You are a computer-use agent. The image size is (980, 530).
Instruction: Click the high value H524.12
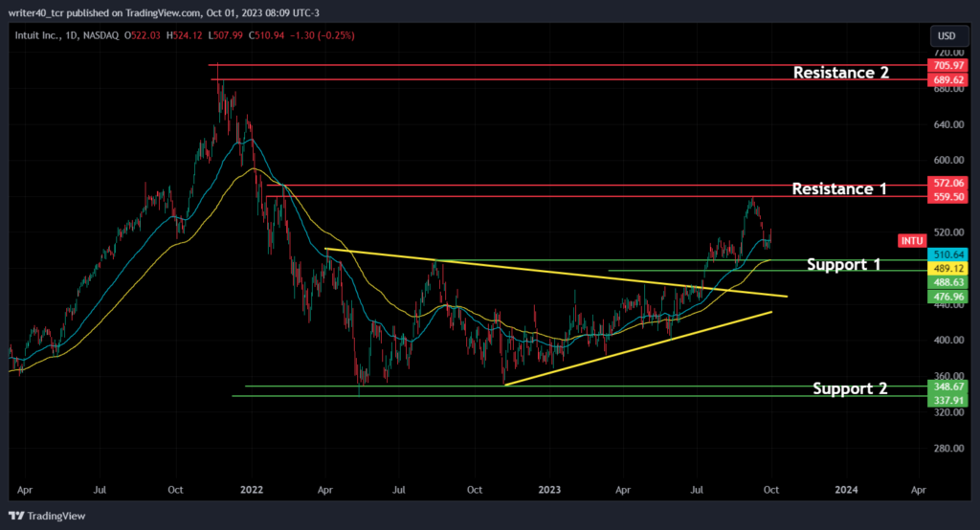[185, 35]
